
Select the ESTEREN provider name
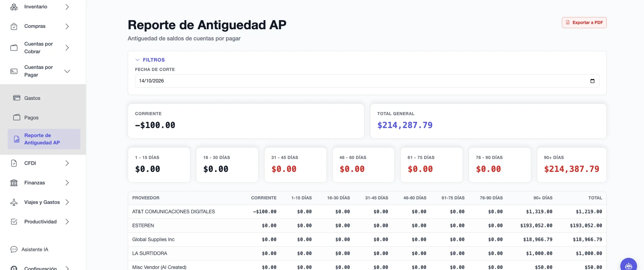pos(143,225)
